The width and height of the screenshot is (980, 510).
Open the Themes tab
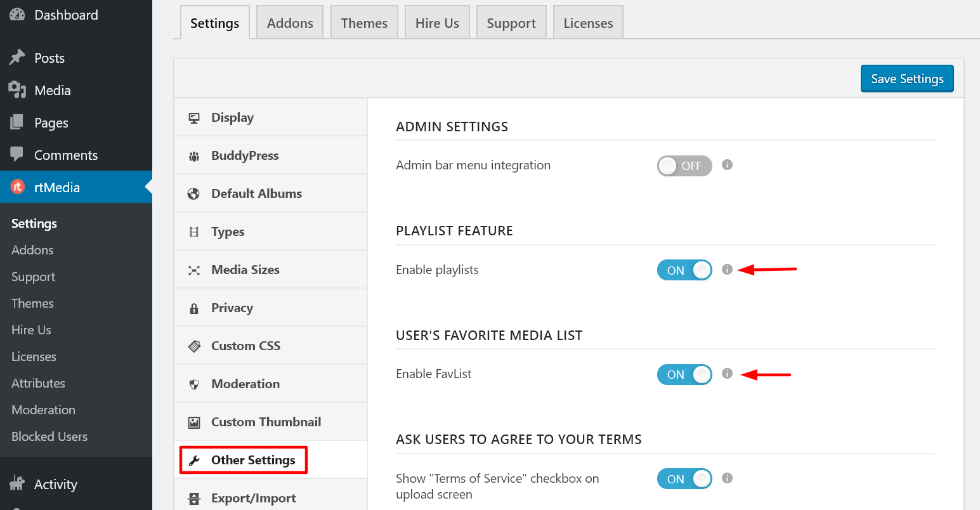[364, 22]
